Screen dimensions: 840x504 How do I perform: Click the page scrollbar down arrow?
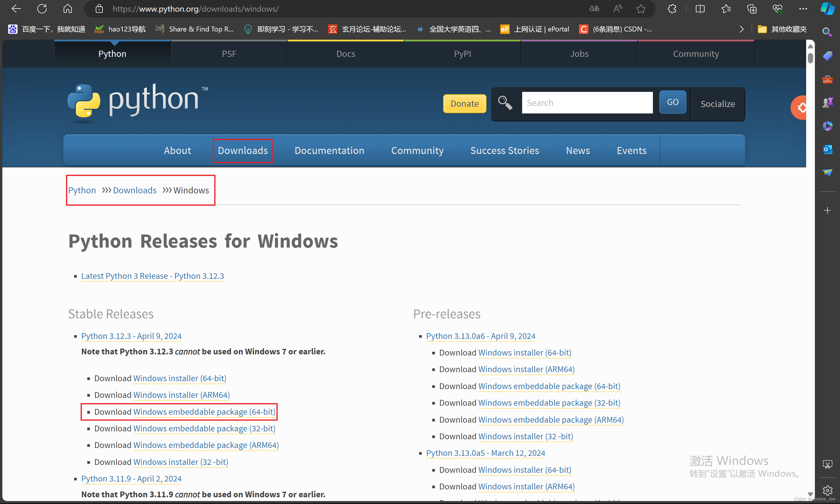pyautogui.click(x=810, y=494)
